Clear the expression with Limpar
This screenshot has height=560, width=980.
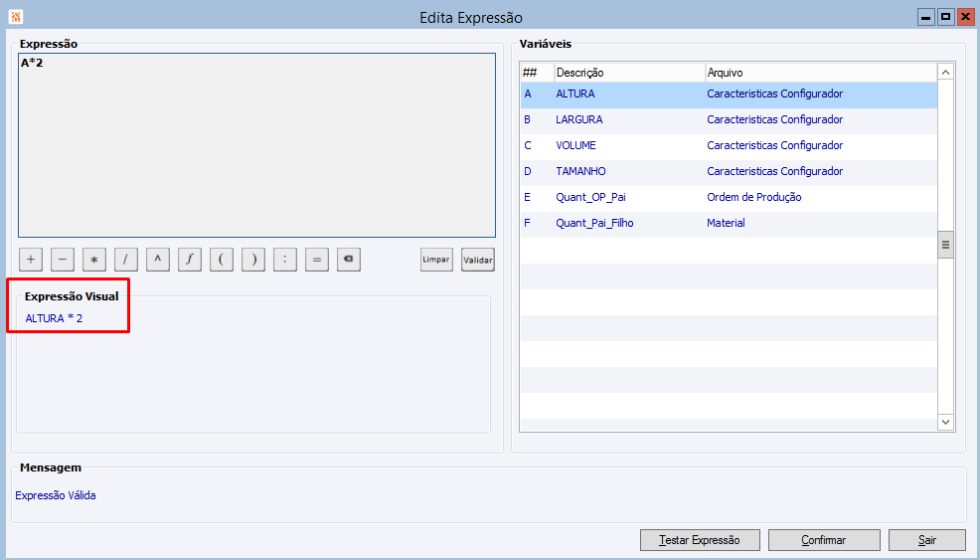436,260
